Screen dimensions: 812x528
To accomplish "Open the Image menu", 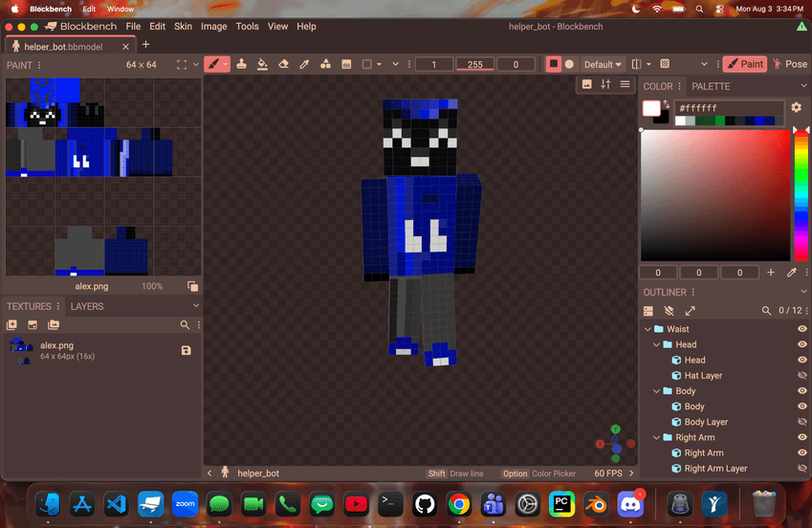I will (x=214, y=27).
